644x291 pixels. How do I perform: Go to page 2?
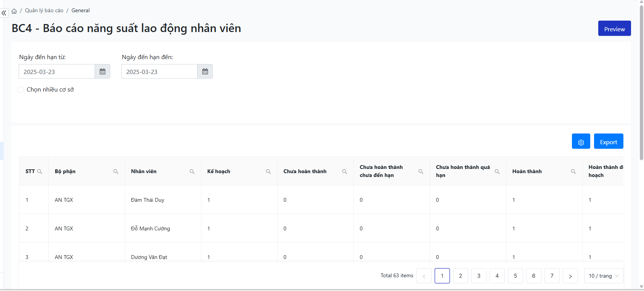tap(460, 276)
